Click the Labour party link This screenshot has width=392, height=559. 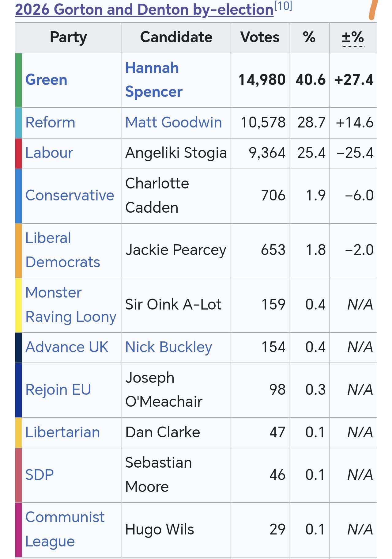pos(49,153)
